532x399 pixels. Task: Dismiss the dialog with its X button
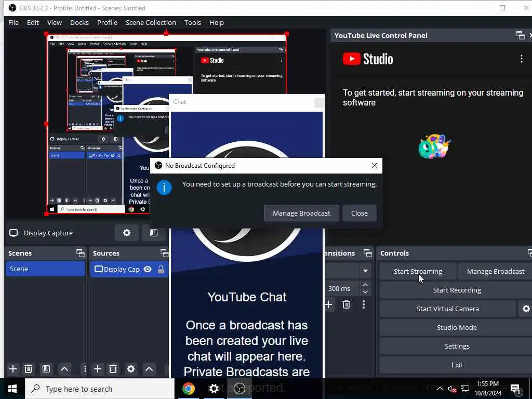pyautogui.click(x=374, y=165)
